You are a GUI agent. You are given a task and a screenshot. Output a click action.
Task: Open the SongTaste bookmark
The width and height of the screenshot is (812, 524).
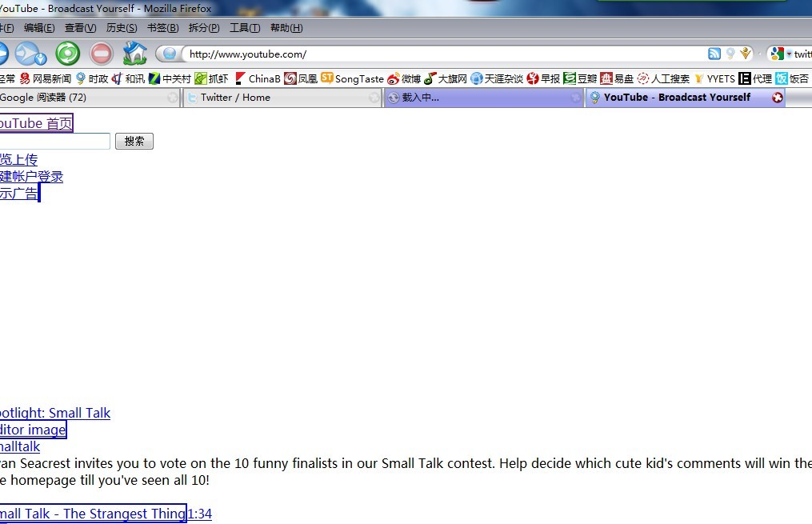(352, 78)
